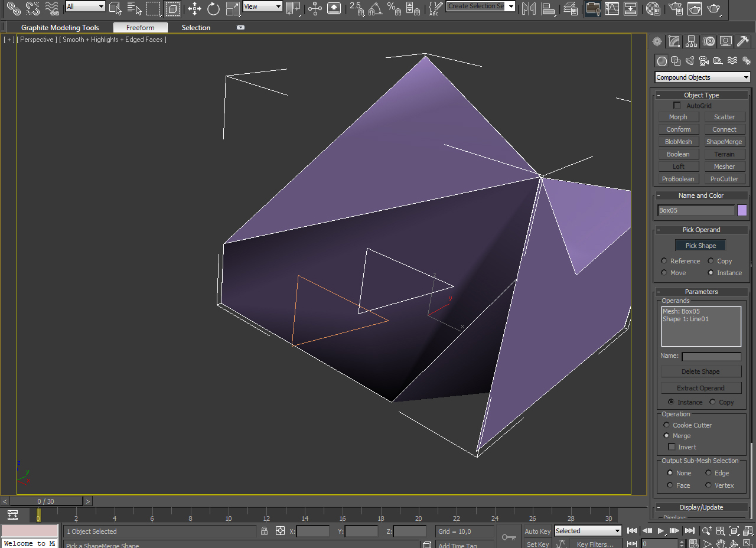Switch to the Freeform tab

point(140,28)
